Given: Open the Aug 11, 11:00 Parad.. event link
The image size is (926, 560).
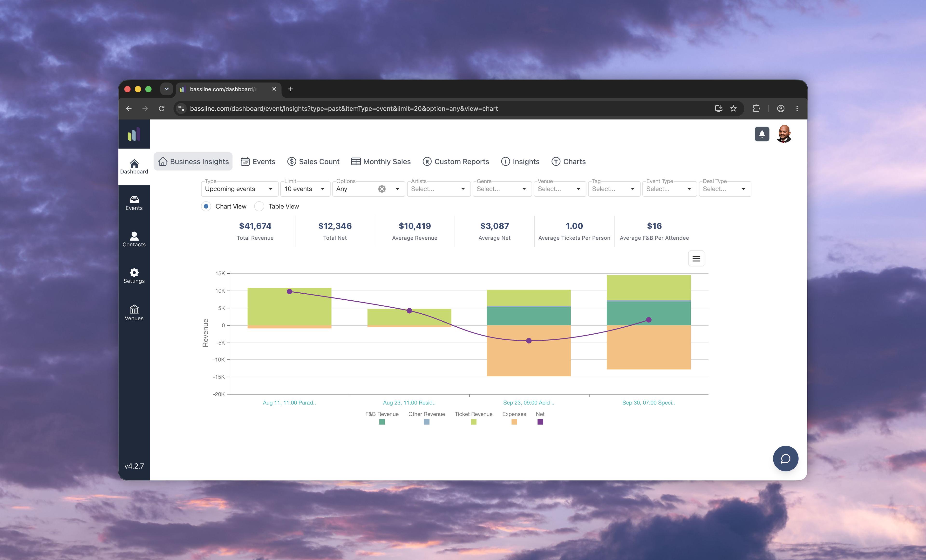Looking at the screenshot, I should [x=289, y=403].
